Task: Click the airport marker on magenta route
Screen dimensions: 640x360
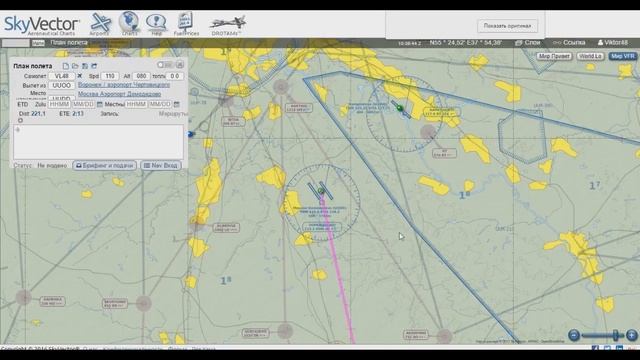Action: (321, 191)
